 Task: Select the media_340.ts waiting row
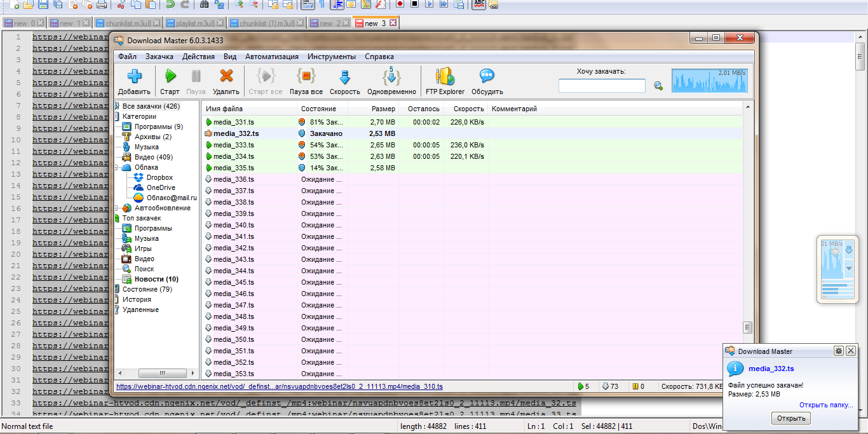[473, 225]
